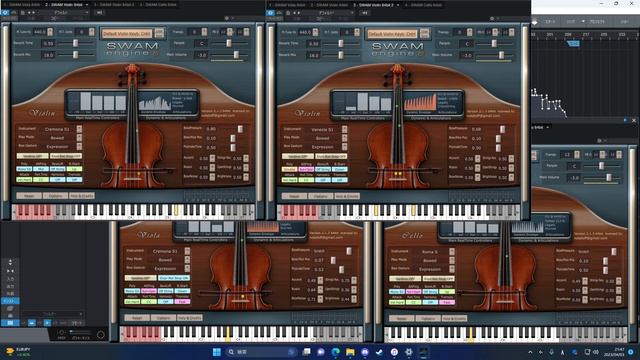Step Brightness value in Cremona violin window
This screenshot has height=360, width=640.
click(x=246, y=177)
